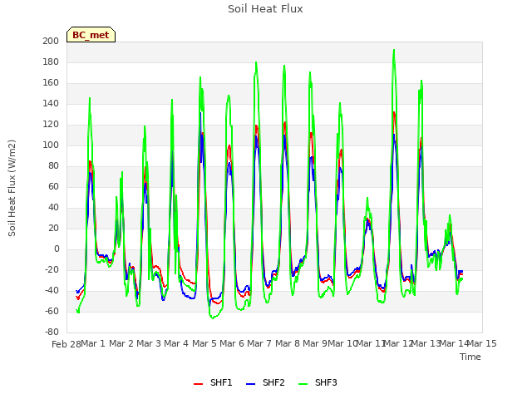Click the Mar 2 date tick label
532x399 pixels.
(121, 343)
